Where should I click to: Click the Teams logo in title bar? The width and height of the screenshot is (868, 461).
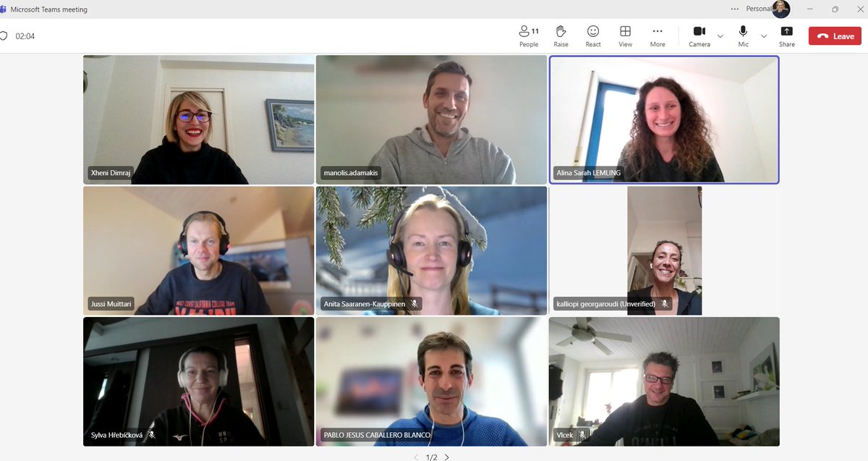click(x=3, y=9)
